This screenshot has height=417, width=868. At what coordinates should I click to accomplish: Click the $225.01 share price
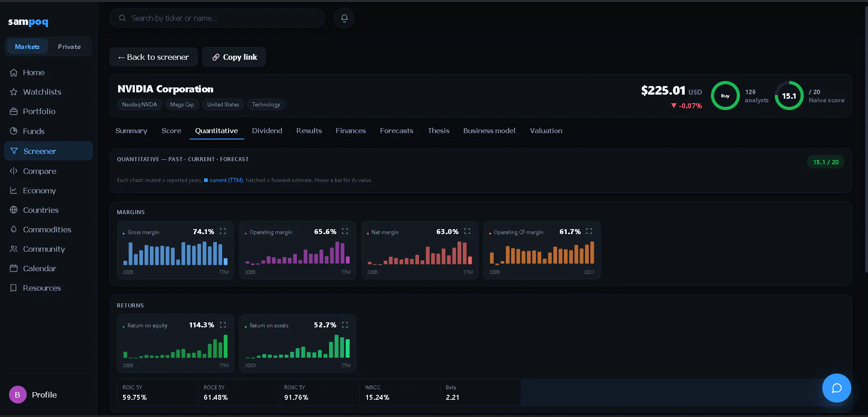click(663, 91)
